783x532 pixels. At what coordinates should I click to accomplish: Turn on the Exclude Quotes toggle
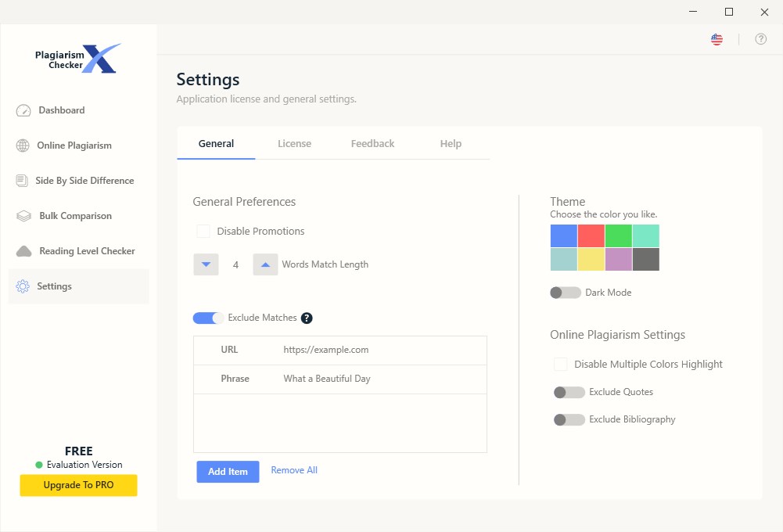click(x=569, y=392)
